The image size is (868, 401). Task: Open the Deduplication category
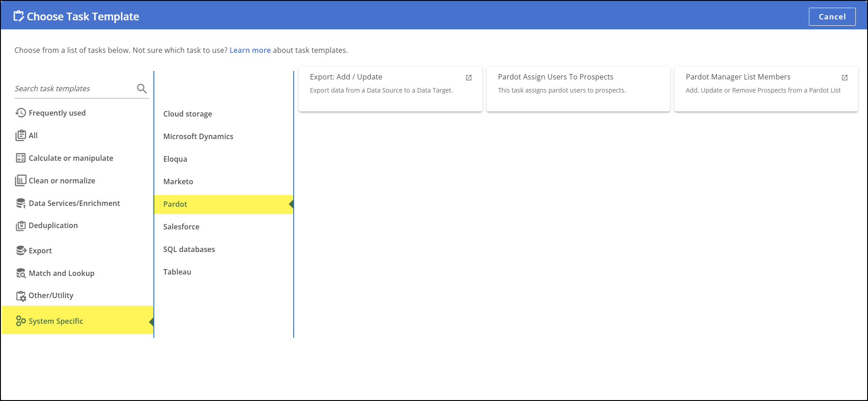53,225
